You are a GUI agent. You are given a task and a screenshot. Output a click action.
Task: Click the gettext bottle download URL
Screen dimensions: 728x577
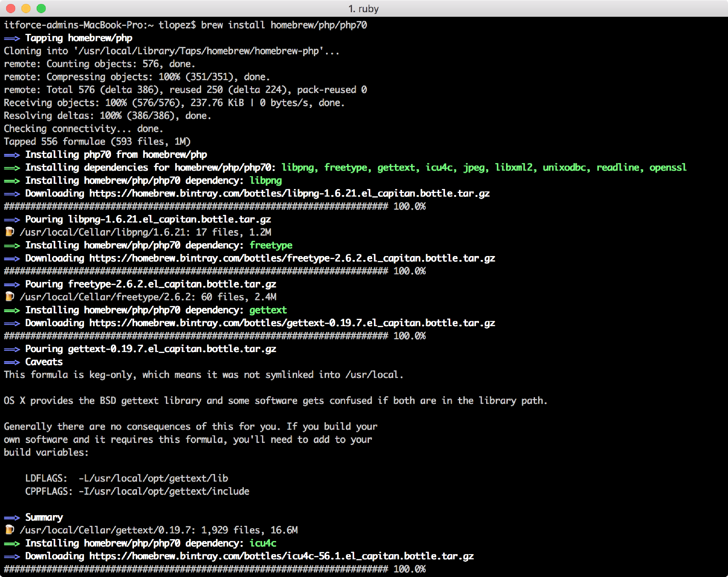[x=292, y=323]
